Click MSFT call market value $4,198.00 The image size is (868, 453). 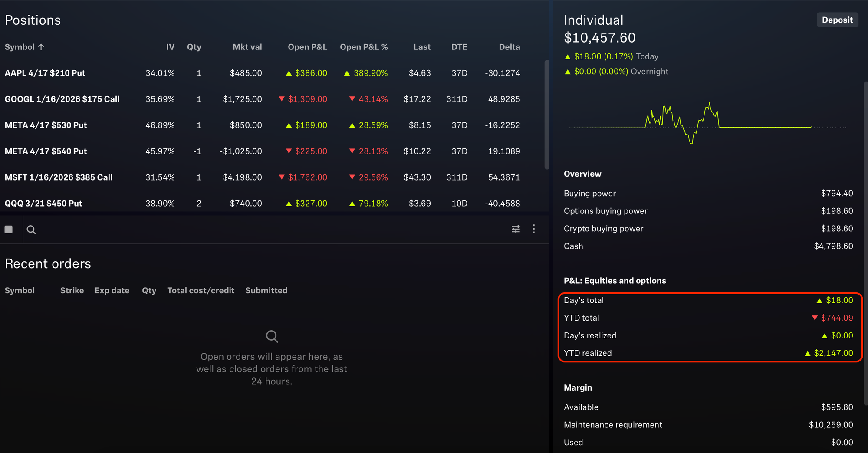tap(242, 177)
